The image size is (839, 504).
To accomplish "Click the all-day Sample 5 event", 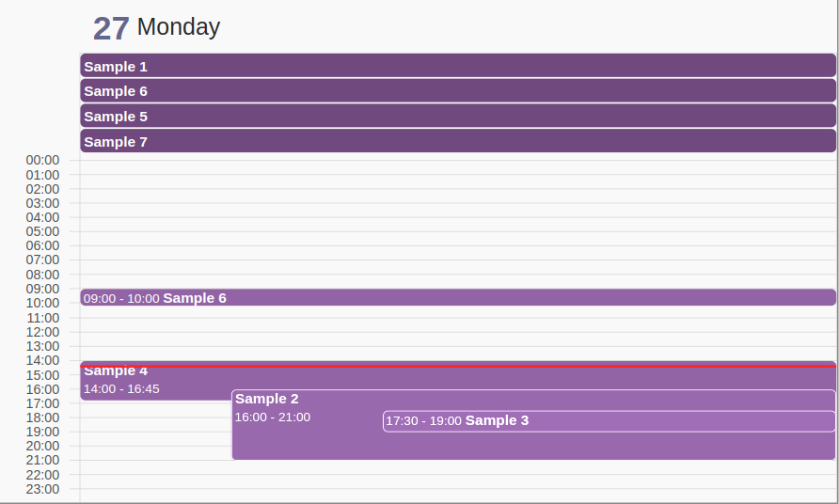I will (458, 117).
